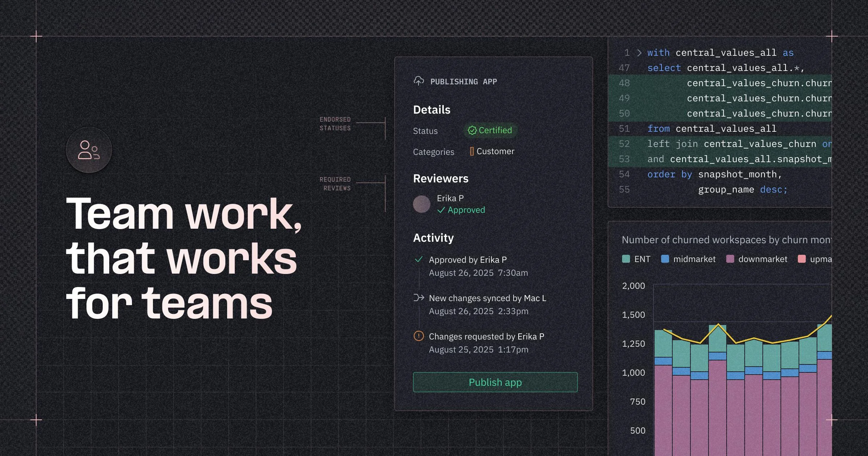This screenshot has height=456, width=868.
Task: Expand collapsed code at line 1 chevron
Action: [639, 53]
